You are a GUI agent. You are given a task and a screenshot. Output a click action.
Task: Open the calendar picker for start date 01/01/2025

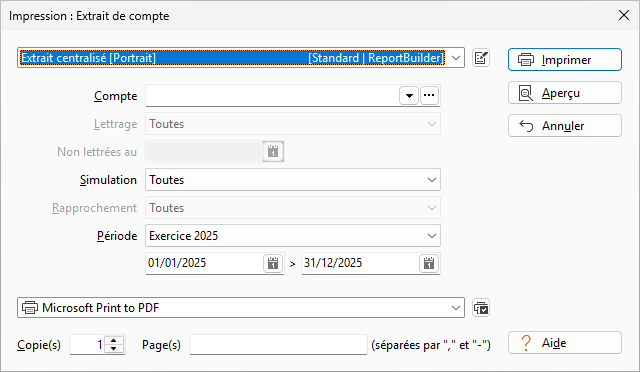tap(273, 263)
